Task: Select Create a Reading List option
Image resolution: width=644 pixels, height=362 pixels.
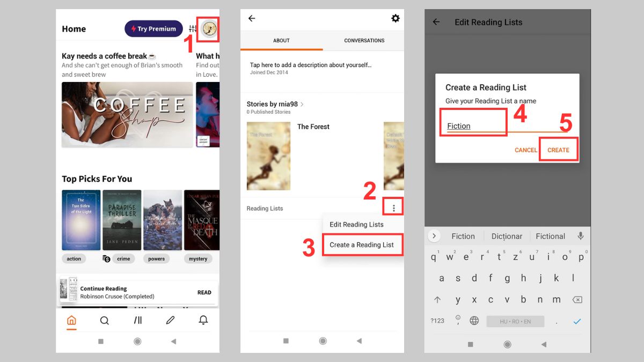Action: (363, 245)
